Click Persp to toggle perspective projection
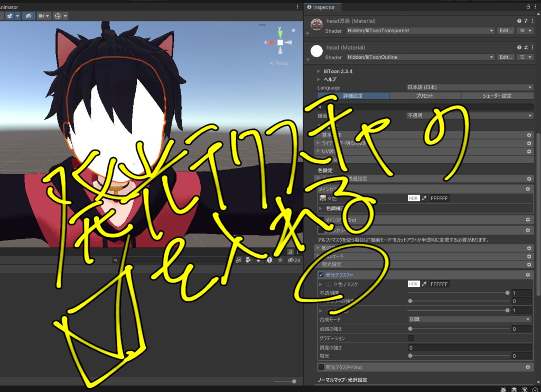Image resolution: width=541 pixels, height=392 pixels. pos(279,63)
